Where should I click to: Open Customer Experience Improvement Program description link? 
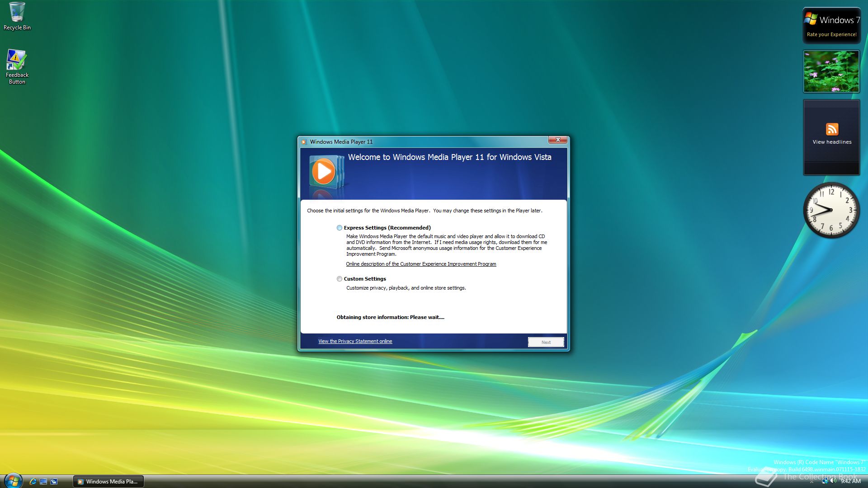(421, 264)
